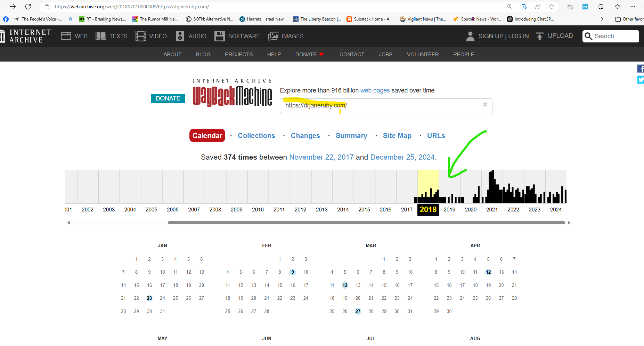This screenshot has width=644, height=346.
Task: Open the JOBS menu item
Action: (385, 55)
